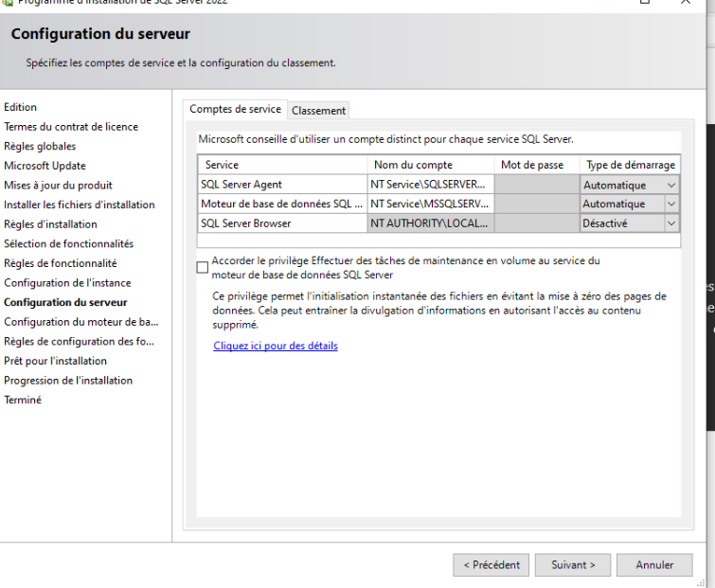Click the 'Type de démarrage' column header
This screenshot has width=715, height=588.
click(x=630, y=165)
